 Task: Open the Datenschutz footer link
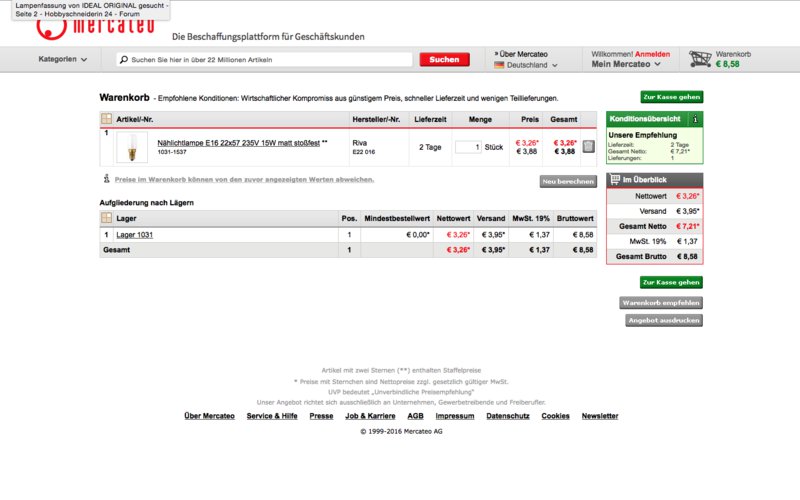(508, 416)
